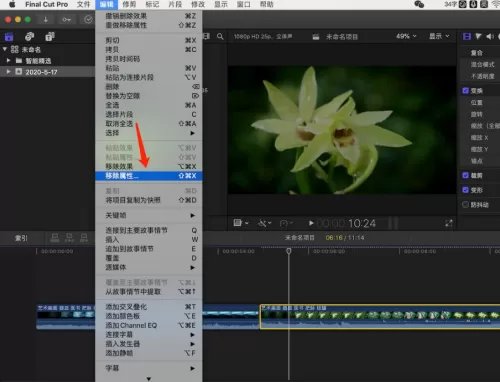Choose 粘贴为连接片段 in the menu
Screen dimensions: 500x382
coord(149,77)
